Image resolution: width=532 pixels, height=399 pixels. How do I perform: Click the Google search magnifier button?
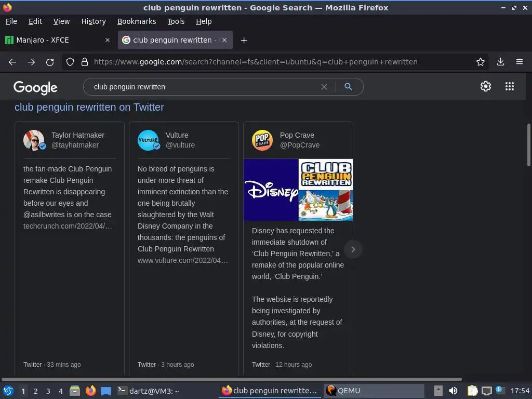[348, 87]
